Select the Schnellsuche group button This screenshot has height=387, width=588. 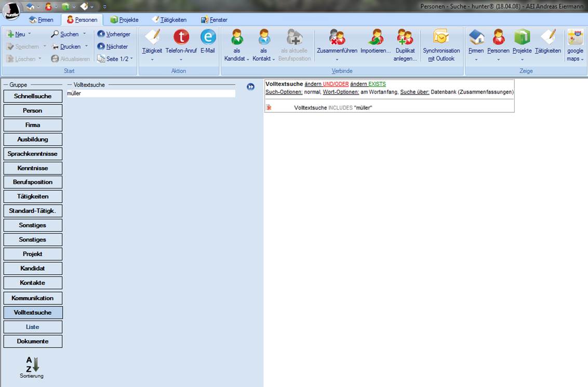click(x=33, y=96)
